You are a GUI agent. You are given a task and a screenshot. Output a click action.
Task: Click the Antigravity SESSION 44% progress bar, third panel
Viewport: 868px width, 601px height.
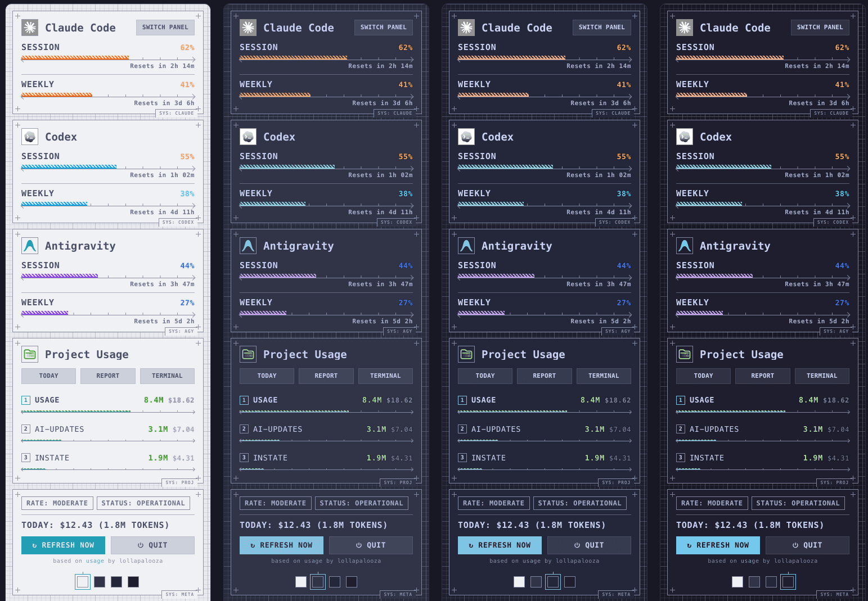545,276
